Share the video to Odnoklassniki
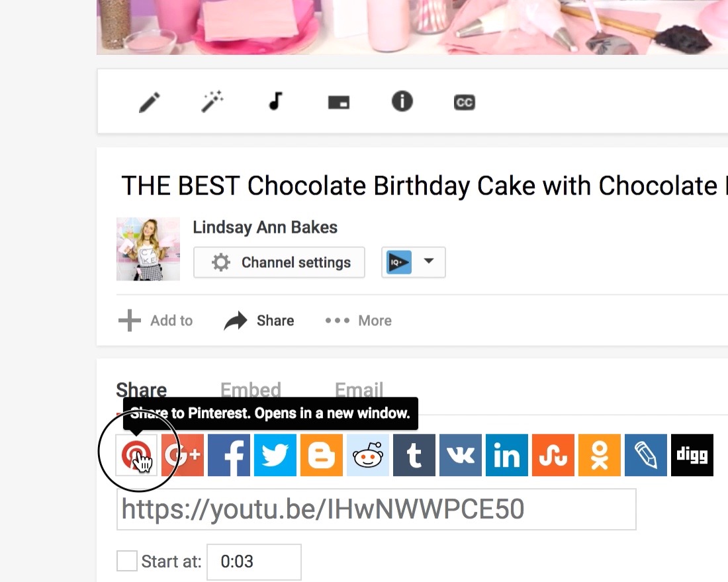 pyautogui.click(x=600, y=455)
